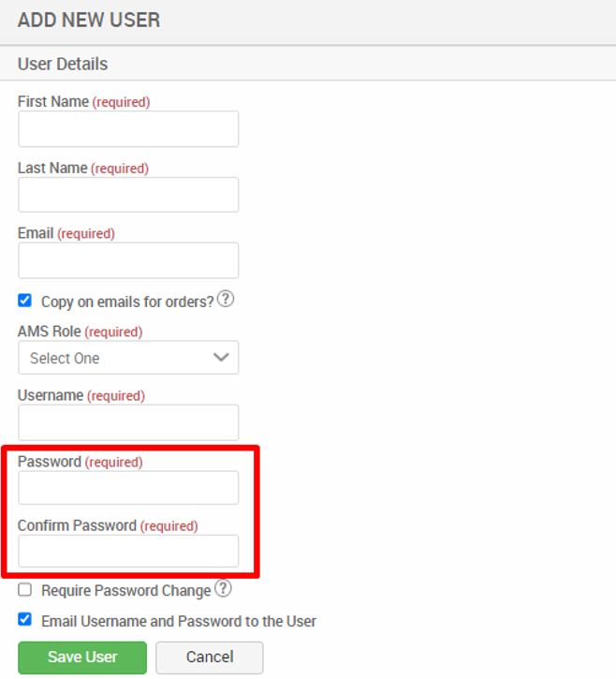Open help icon beside Require Password Change

pos(224,588)
